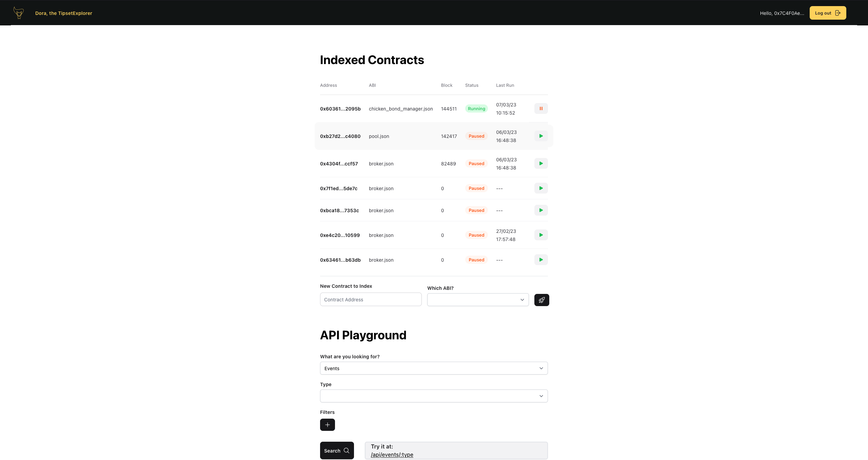Screen dimensions: 868x460
Task: Open the Which ABI? dropdown
Action: point(478,300)
